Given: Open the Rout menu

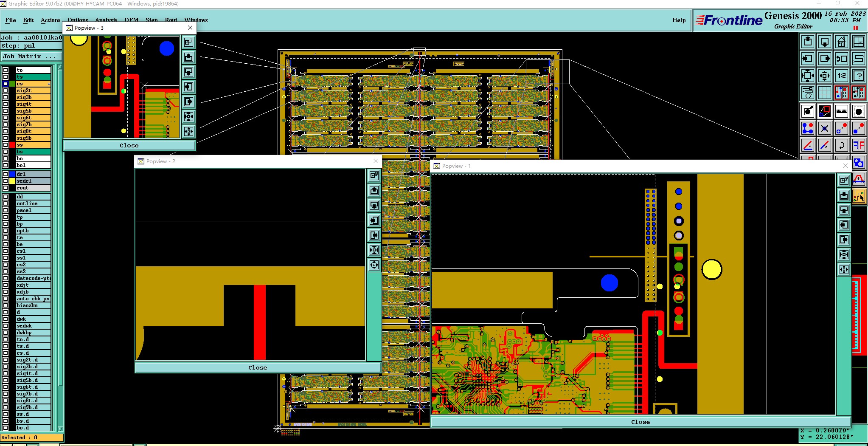Looking at the screenshot, I should pyautogui.click(x=171, y=20).
